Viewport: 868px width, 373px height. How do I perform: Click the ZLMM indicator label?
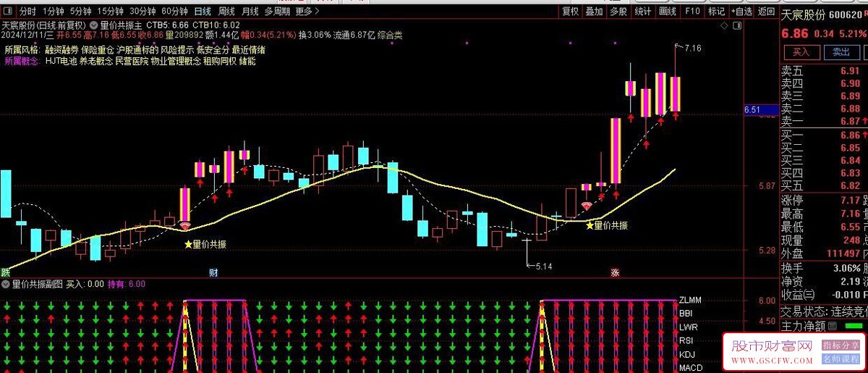tap(690, 300)
